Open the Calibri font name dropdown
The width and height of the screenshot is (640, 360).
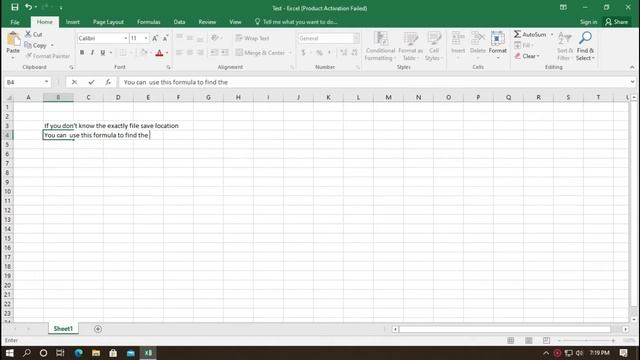(125, 38)
